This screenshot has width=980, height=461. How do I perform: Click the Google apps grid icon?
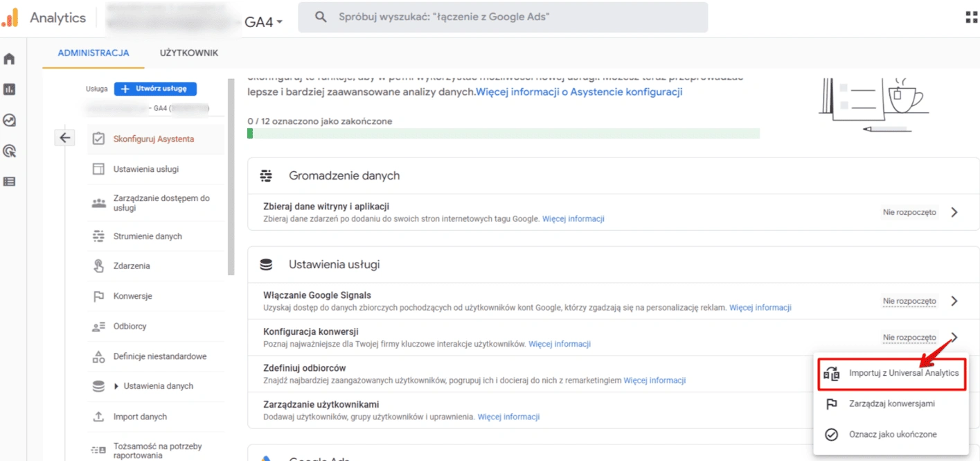click(971, 18)
